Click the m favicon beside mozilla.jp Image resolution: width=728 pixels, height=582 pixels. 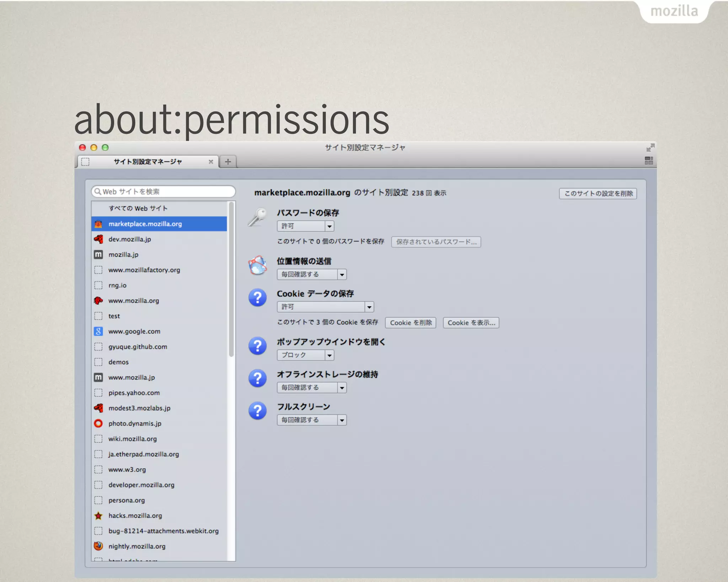click(x=98, y=254)
